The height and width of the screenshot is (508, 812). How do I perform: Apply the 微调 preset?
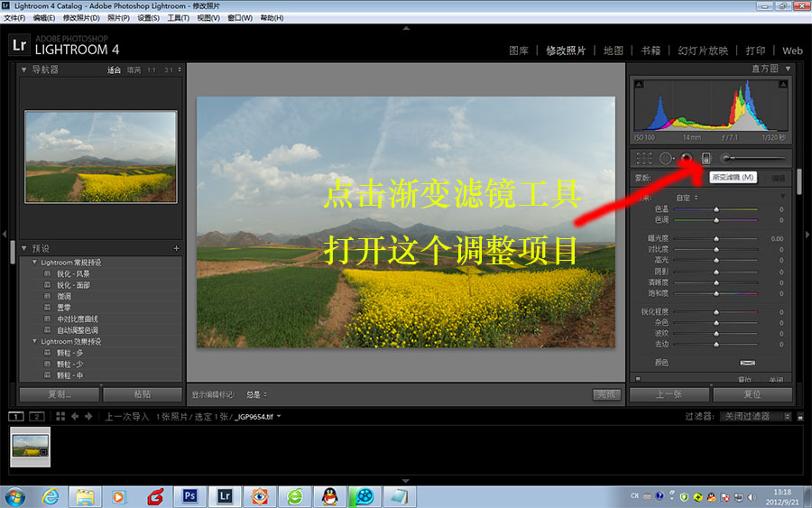[x=64, y=296]
